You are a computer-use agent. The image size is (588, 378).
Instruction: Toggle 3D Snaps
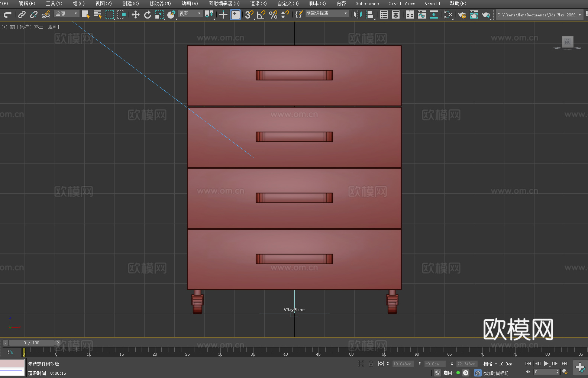tap(249, 14)
